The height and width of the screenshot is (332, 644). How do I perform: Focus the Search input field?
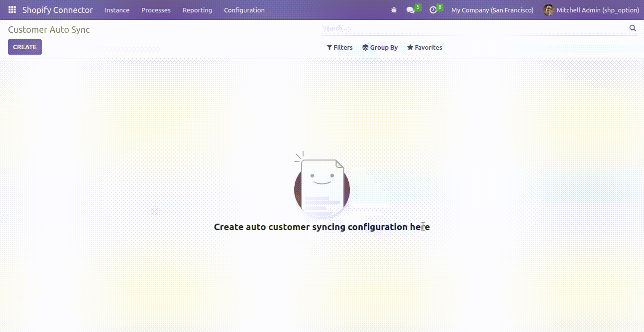473,28
